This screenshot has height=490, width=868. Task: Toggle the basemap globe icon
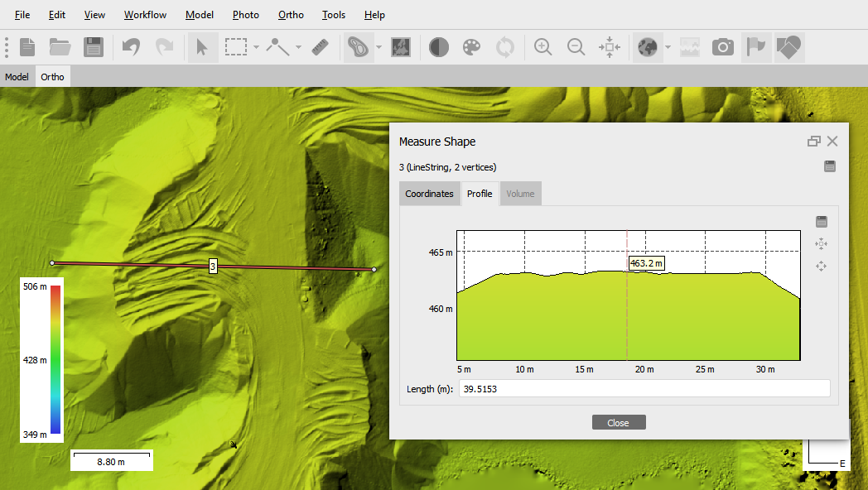click(647, 47)
